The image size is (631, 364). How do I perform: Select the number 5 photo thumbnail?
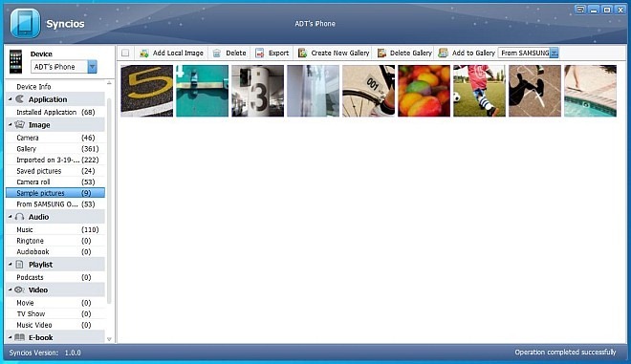(147, 91)
